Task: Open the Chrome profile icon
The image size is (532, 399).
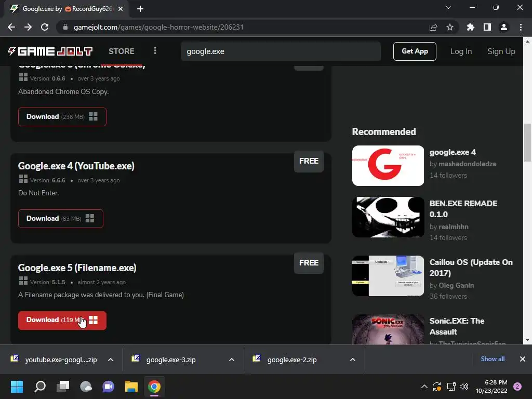Action: coord(504,27)
